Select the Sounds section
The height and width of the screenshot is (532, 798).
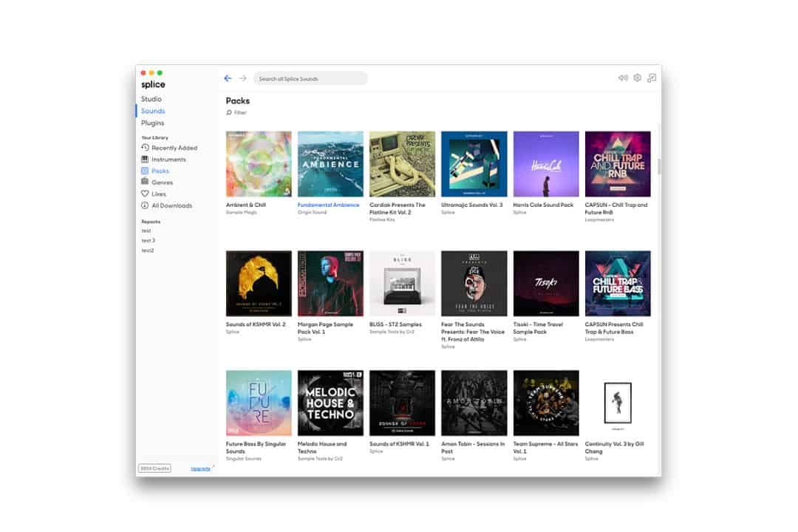153,111
